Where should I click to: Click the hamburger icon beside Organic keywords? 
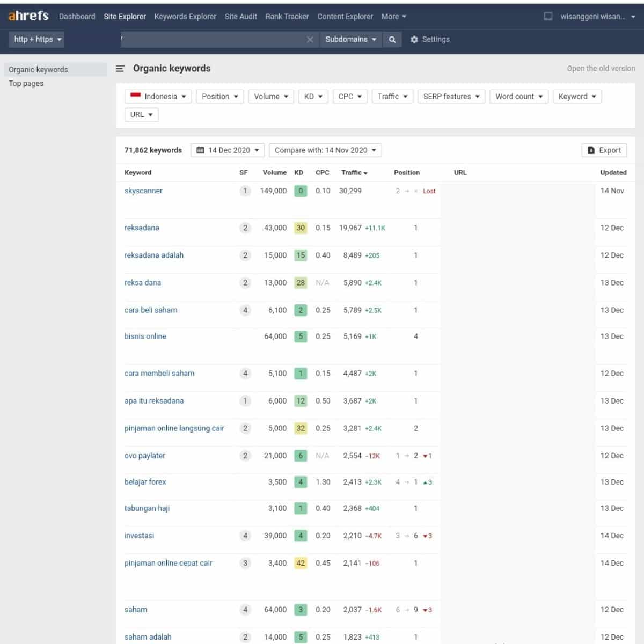[119, 68]
